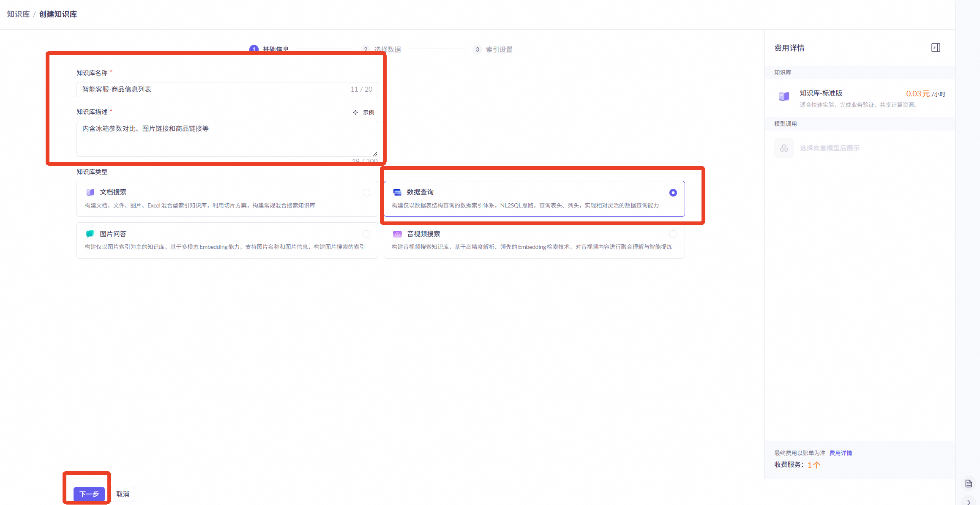The height and width of the screenshot is (505, 980).
Task: Click the 文档搜索 book icon
Action: (x=90, y=192)
